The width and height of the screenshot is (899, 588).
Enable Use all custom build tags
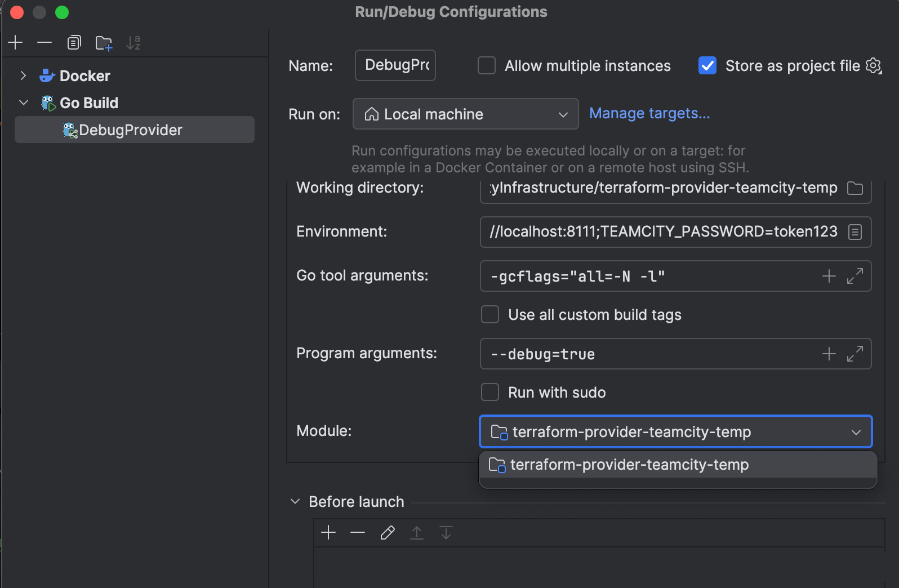tap(490, 314)
